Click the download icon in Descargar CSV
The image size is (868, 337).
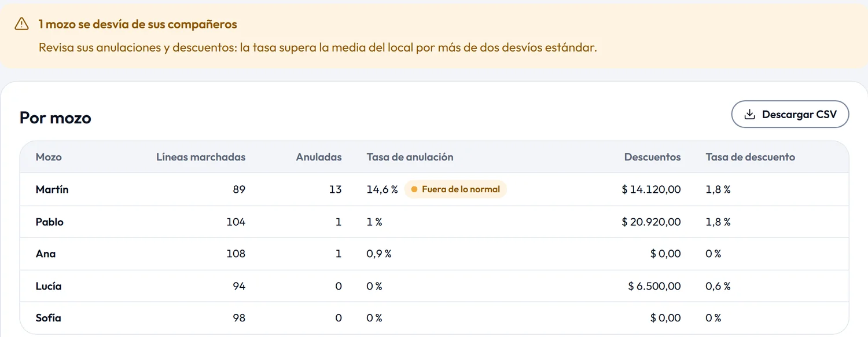coord(749,115)
